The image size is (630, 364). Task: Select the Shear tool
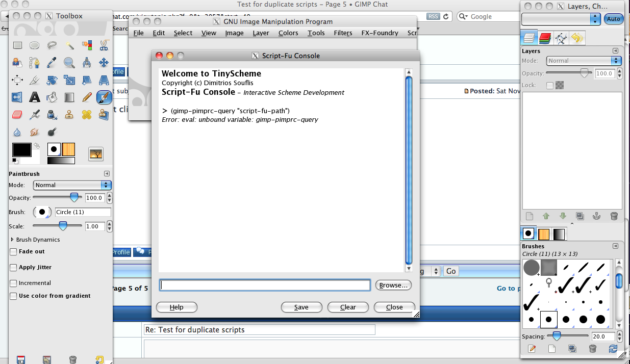87,80
